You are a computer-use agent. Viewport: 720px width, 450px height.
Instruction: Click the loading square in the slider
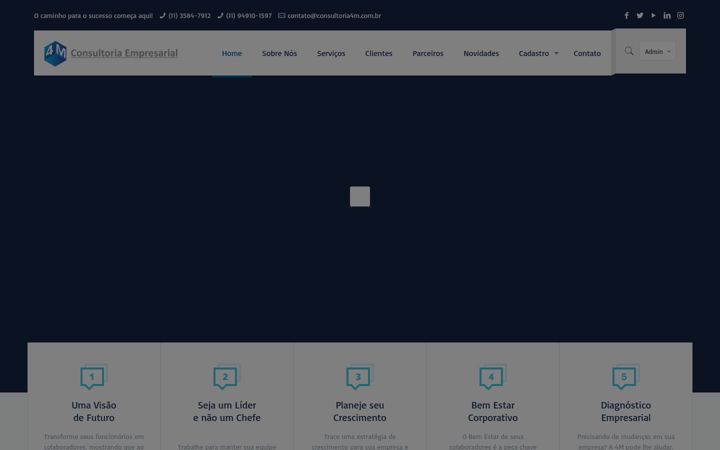[360, 197]
